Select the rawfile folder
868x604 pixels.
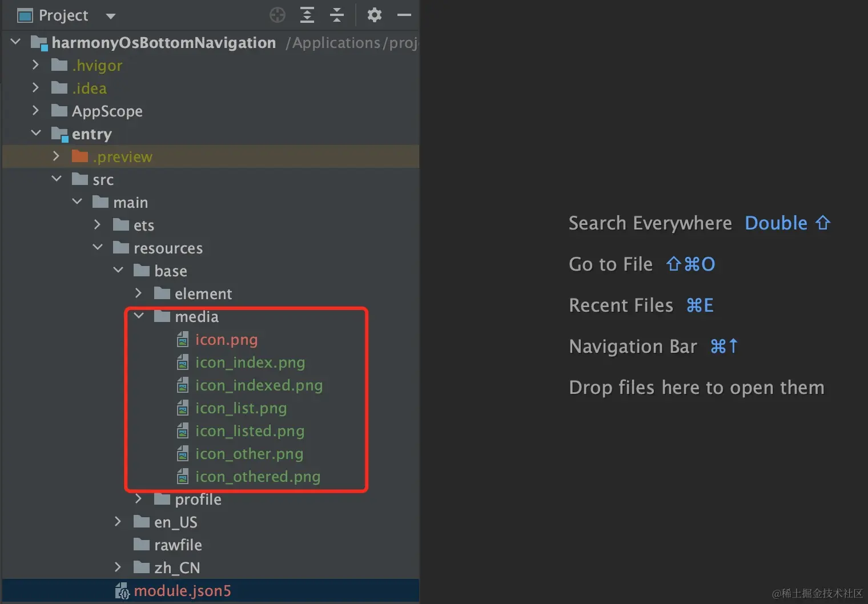tap(178, 545)
